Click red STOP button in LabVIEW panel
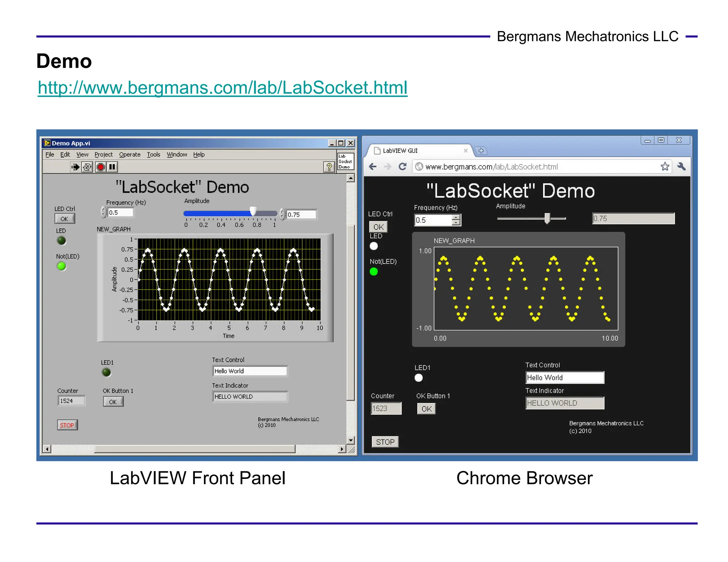 (67, 425)
